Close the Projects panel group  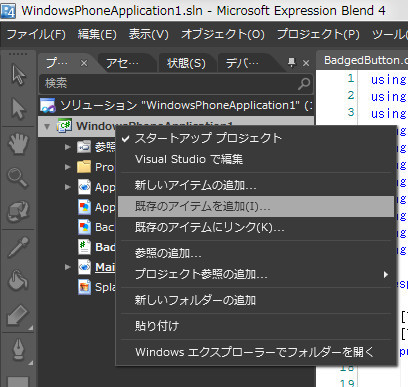(x=306, y=63)
